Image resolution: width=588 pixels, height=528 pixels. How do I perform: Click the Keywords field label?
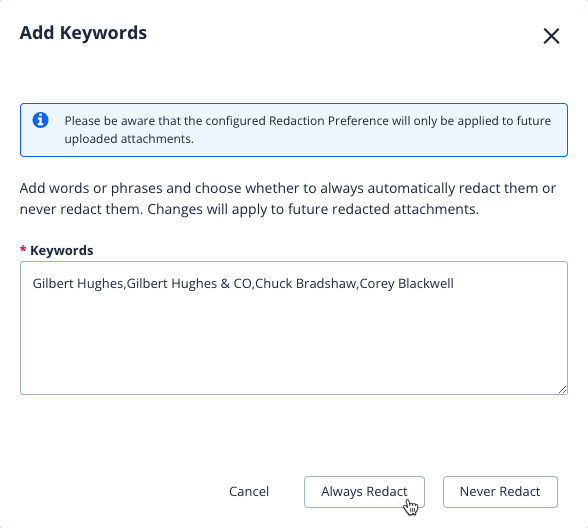(62, 250)
